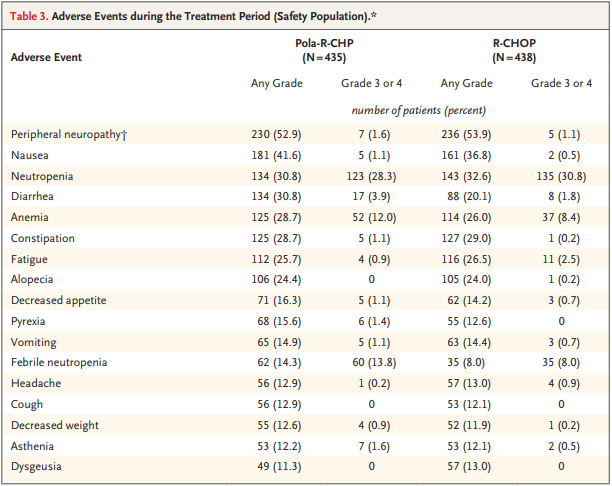This screenshot has width=612, height=486.
Task: Click the value 230 (52.9)
Action: [x=276, y=134]
